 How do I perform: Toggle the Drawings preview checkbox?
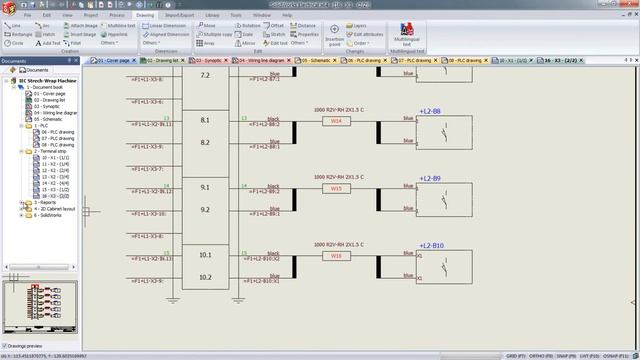(x=4, y=346)
